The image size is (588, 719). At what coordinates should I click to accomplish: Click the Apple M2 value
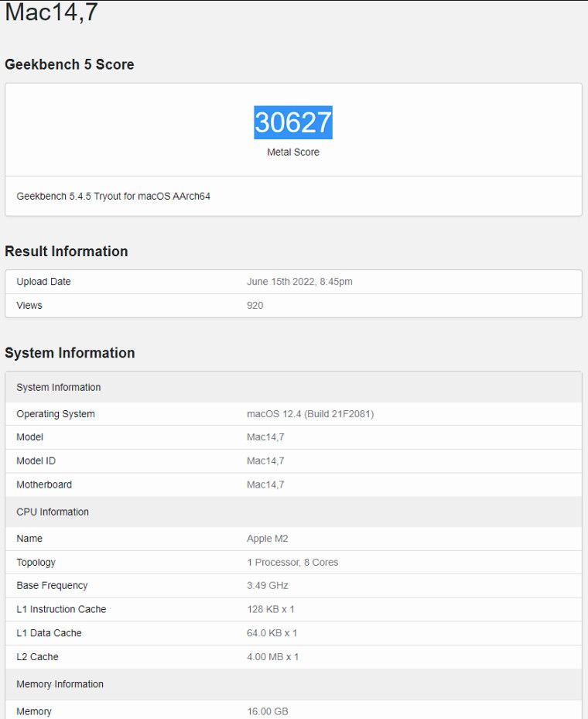tap(267, 539)
